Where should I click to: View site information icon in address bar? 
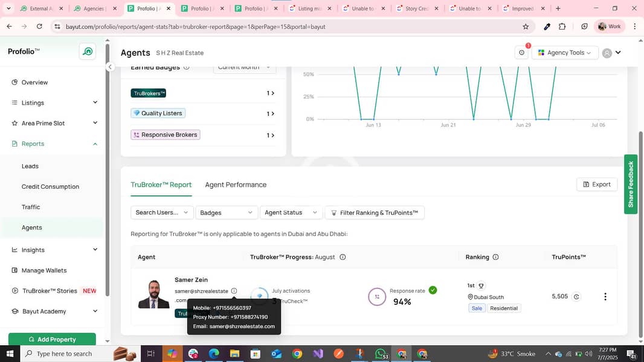click(x=57, y=27)
